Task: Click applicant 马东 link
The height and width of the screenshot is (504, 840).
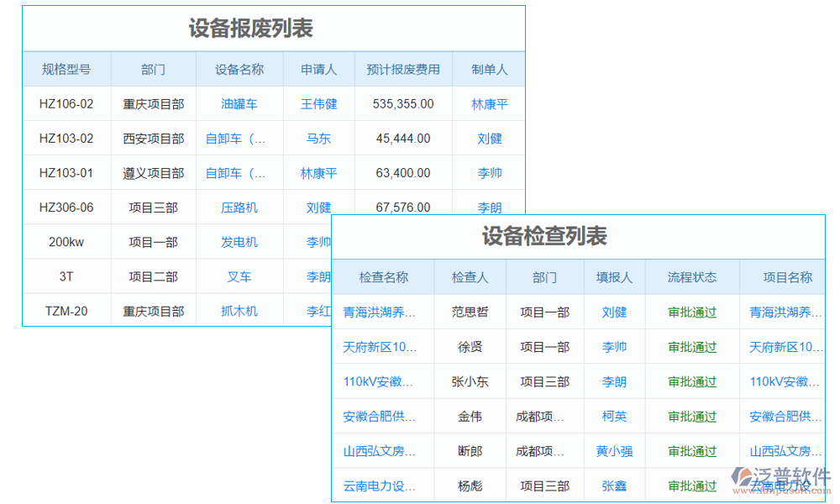Action: [318, 138]
